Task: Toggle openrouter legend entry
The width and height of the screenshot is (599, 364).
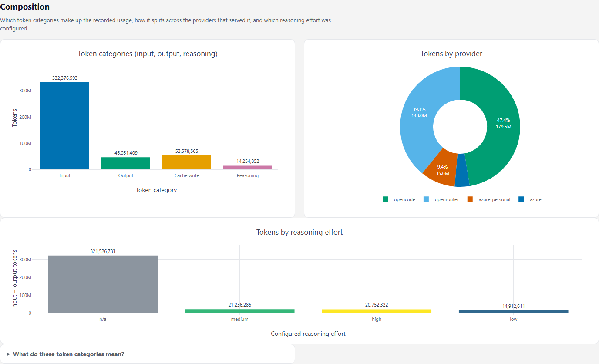Action: tap(441, 199)
